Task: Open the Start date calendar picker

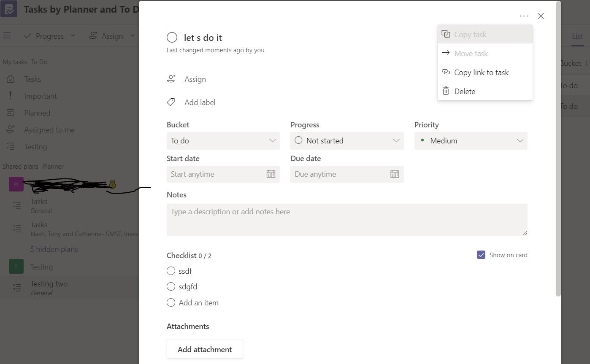Action: 271,174
